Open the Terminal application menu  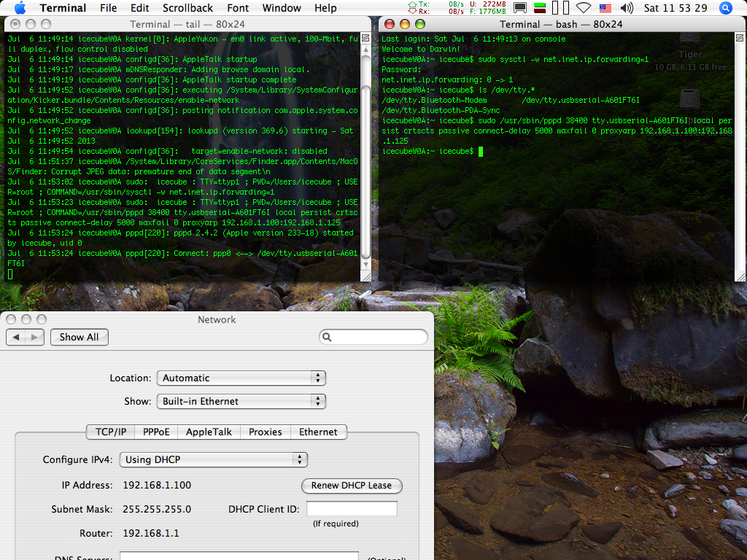pyautogui.click(x=63, y=7)
